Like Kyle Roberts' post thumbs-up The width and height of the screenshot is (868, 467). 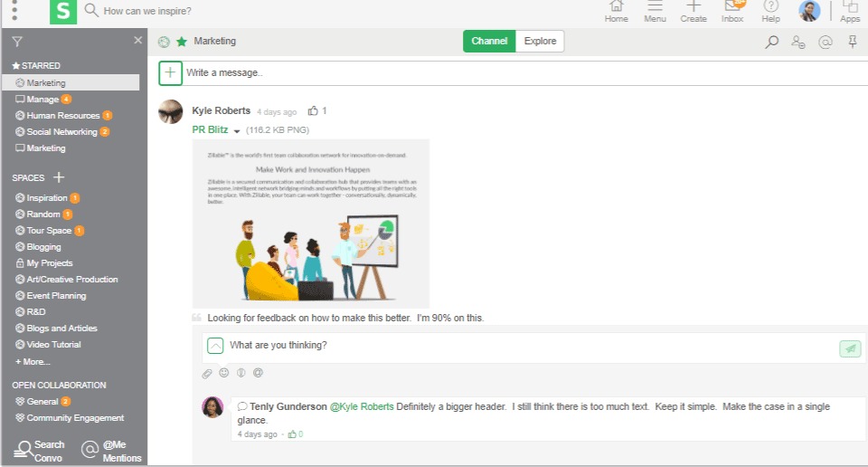[x=313, y=110]
